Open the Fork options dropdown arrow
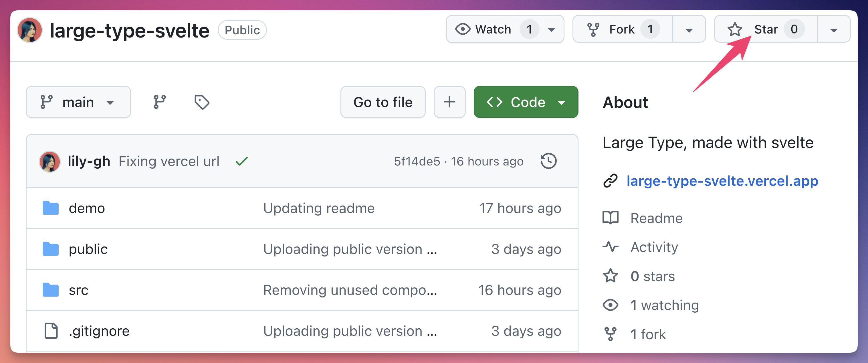This screenshot has width=868, height=363. (689, 30)
